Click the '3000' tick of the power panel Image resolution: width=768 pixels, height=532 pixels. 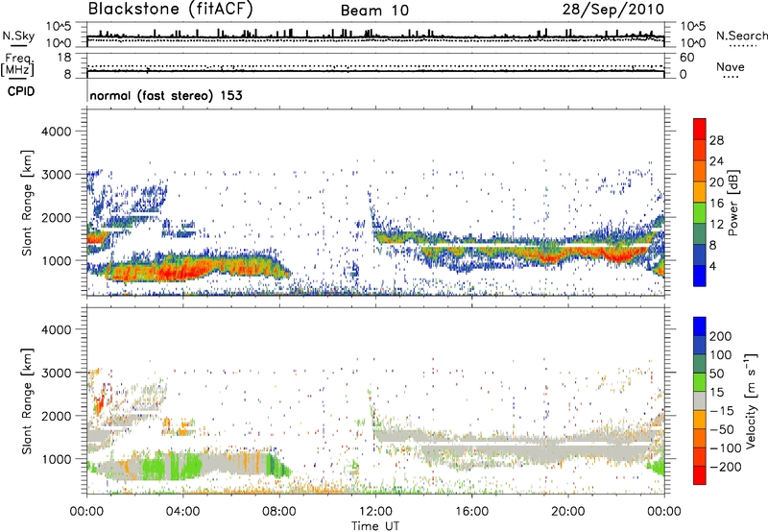point(56,175)
